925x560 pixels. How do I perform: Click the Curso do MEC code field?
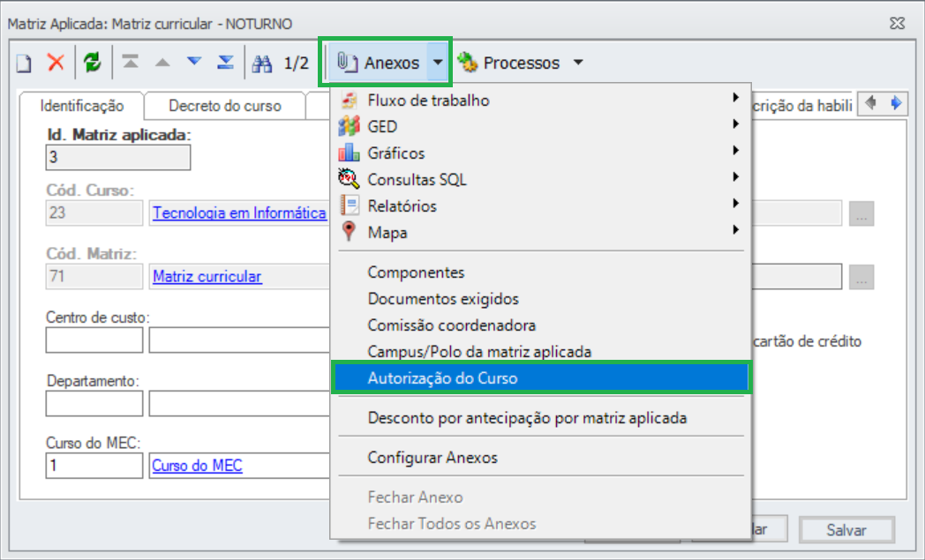[94, 466]
